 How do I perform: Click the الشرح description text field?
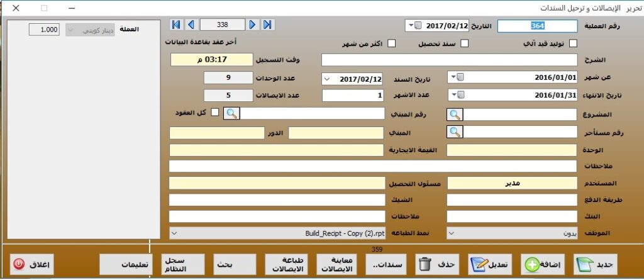449,60
